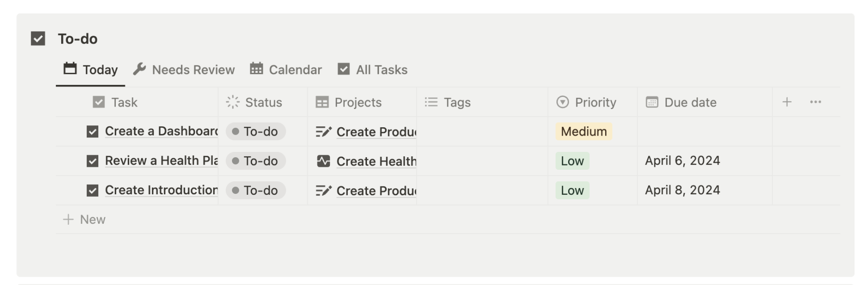868x285 pixels.
Task: Click the plus icon to add a property column
Action: pyautogui.click(x=787, y=102)
